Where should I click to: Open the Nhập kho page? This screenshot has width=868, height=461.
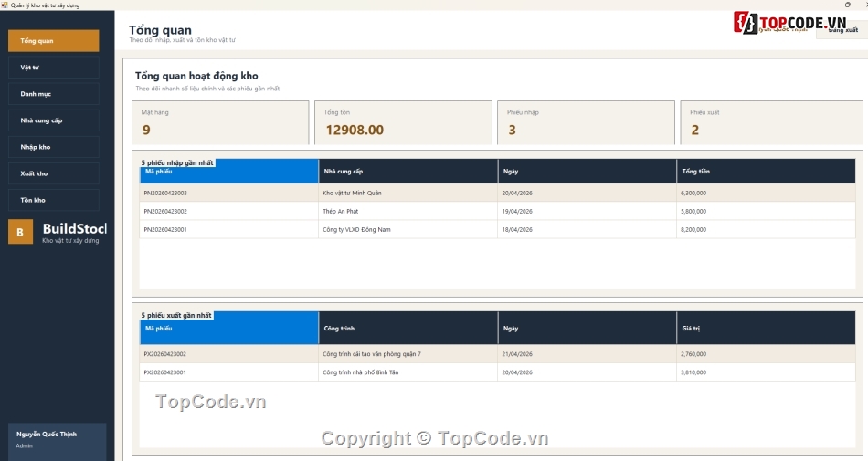54,147
